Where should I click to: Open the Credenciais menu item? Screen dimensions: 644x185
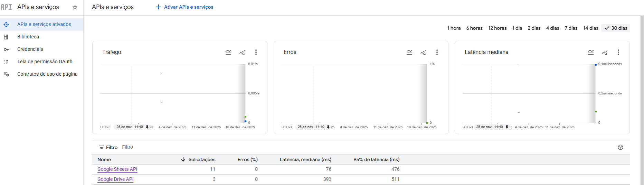pos(41,49)
